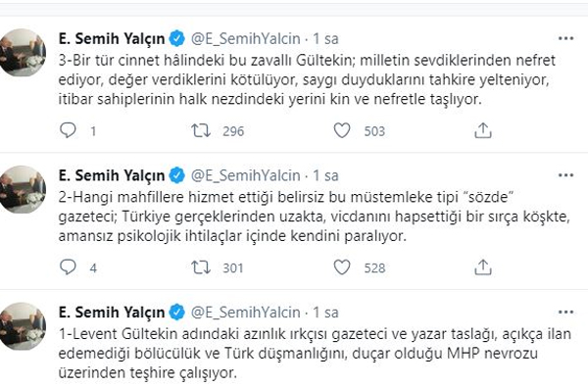Screen dimensions: 588x387
Task: Click profile avatar of the first tweet
Action: coord(23,53)
